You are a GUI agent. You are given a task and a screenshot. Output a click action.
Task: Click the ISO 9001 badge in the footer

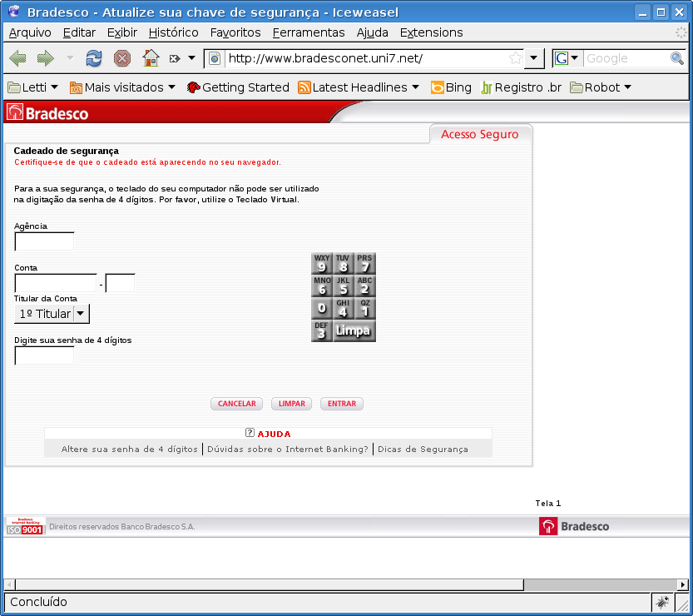[26, 526]
